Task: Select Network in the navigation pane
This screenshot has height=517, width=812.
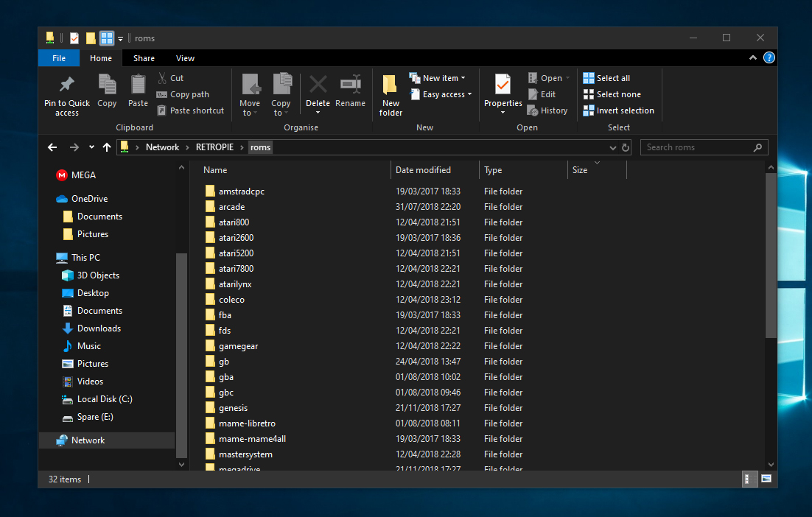Action: pos(107,440)
